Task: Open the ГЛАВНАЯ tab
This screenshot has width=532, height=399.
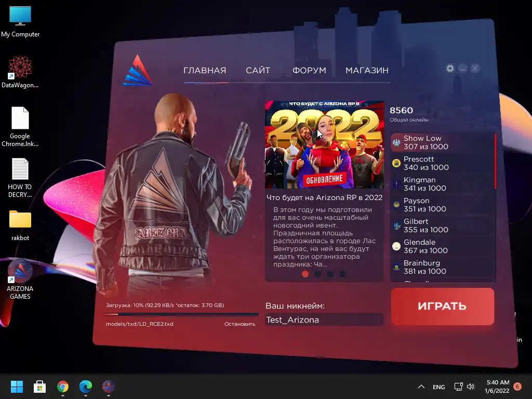Action: pyautogui.click(x=205, y=70)
